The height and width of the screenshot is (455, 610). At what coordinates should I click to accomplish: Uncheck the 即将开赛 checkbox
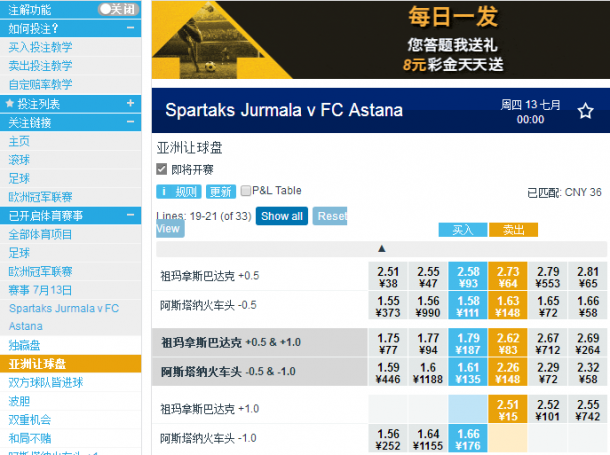[161, 169]
